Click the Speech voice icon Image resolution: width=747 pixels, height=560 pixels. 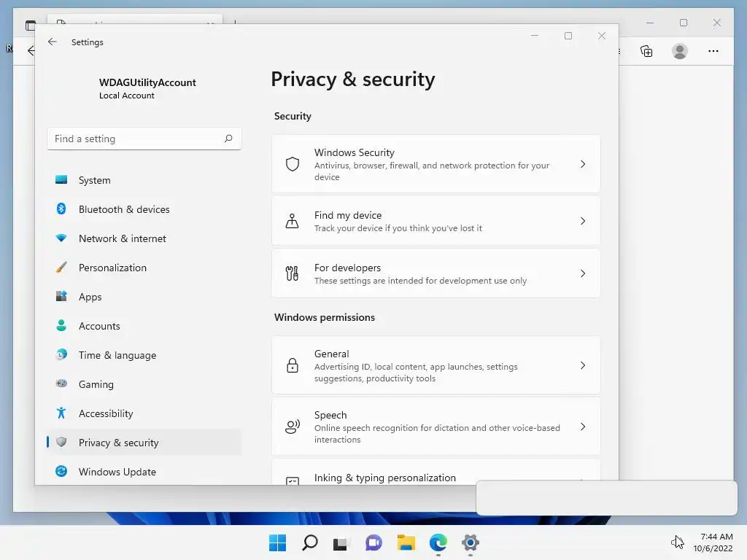[x=293, y=427]
